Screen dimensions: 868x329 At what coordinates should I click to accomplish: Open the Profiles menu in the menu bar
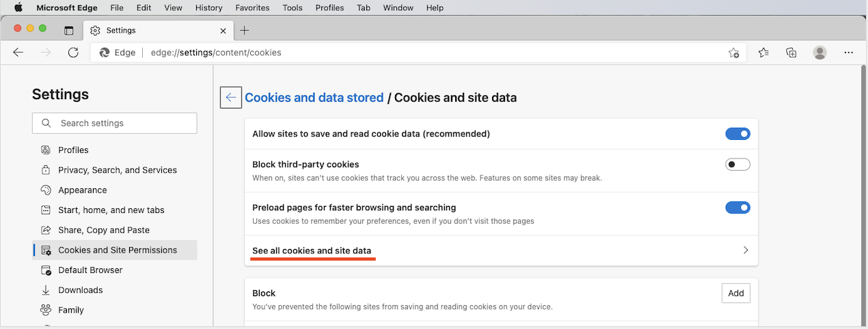(x=329, y=8)
